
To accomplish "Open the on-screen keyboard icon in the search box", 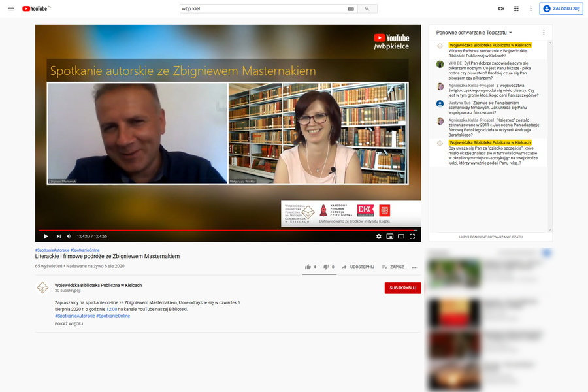I will coord(351,9).
